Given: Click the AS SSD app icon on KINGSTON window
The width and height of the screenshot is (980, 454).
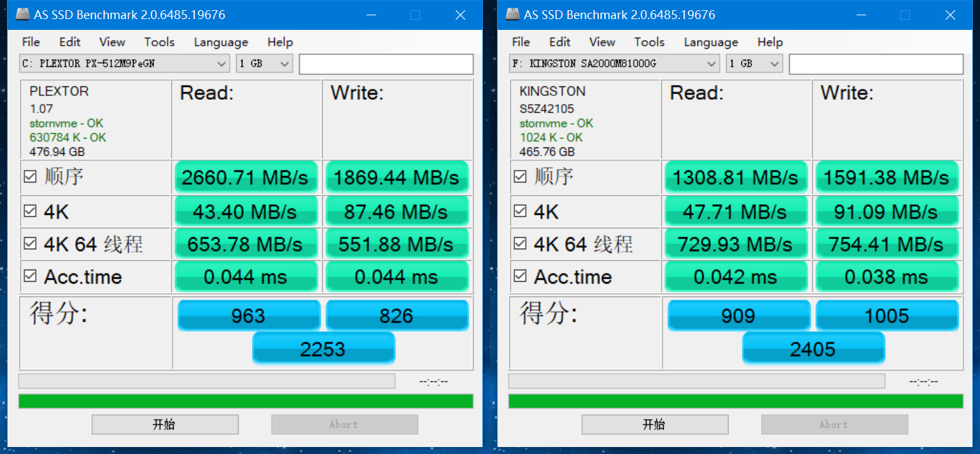Looking at the screenshot, I should pyautogui.click(x=513, y=14).
